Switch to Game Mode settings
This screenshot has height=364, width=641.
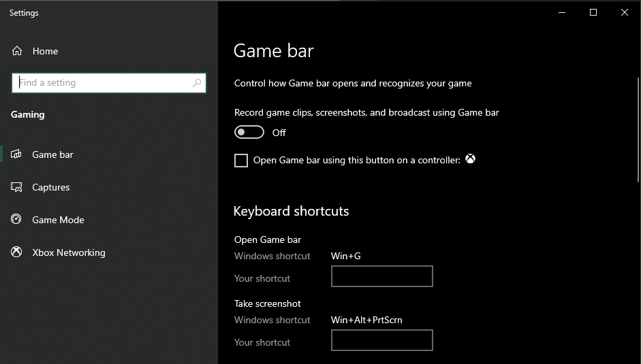[x=58, y=220]
